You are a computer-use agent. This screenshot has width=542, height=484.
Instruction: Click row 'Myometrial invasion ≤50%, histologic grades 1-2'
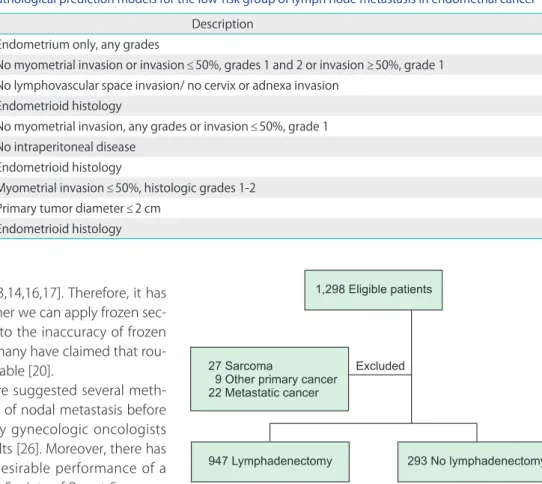[x=271, y=188]
